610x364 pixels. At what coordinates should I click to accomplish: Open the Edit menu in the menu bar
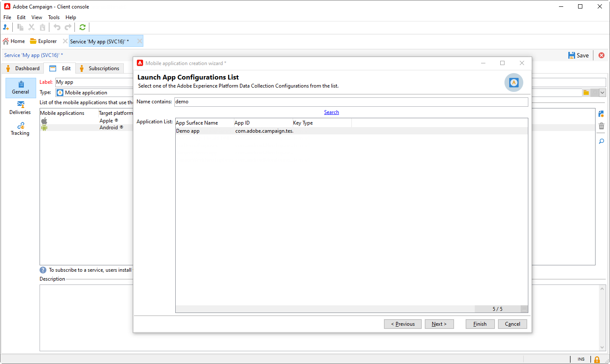[x=21, y=17]
